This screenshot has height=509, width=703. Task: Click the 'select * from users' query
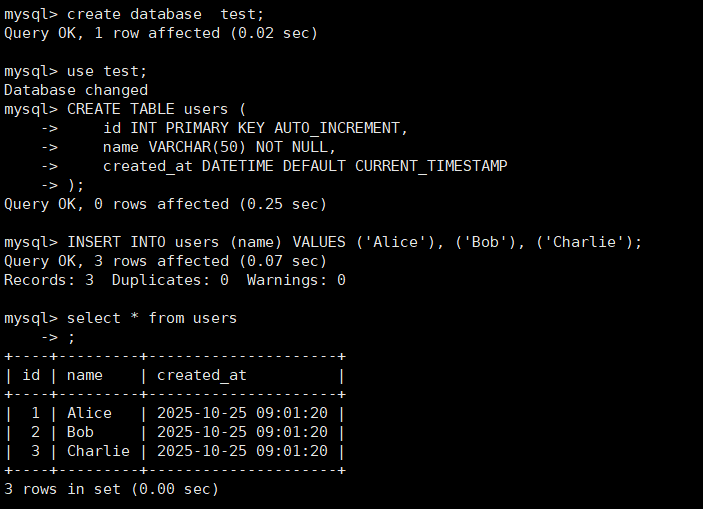[x=152, y=318]
